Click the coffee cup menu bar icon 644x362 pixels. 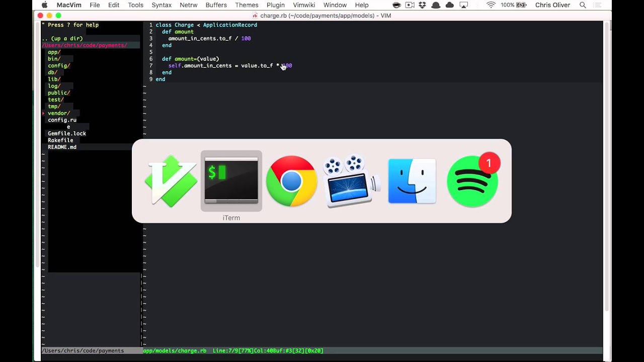tap(397, 5)
